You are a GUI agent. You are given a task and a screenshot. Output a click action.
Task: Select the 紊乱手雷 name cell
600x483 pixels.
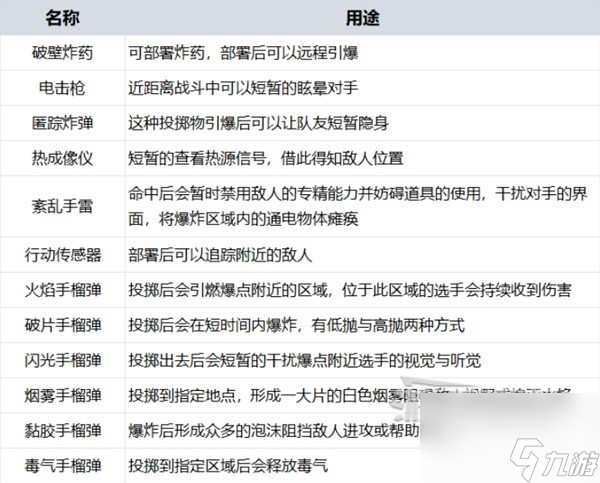(x=62, y=207)
